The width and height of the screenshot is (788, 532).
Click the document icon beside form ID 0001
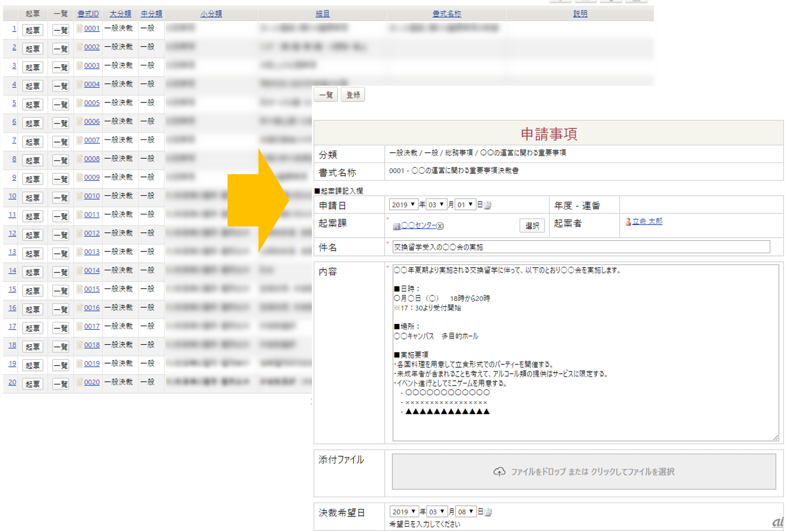(x=79, y=28)
